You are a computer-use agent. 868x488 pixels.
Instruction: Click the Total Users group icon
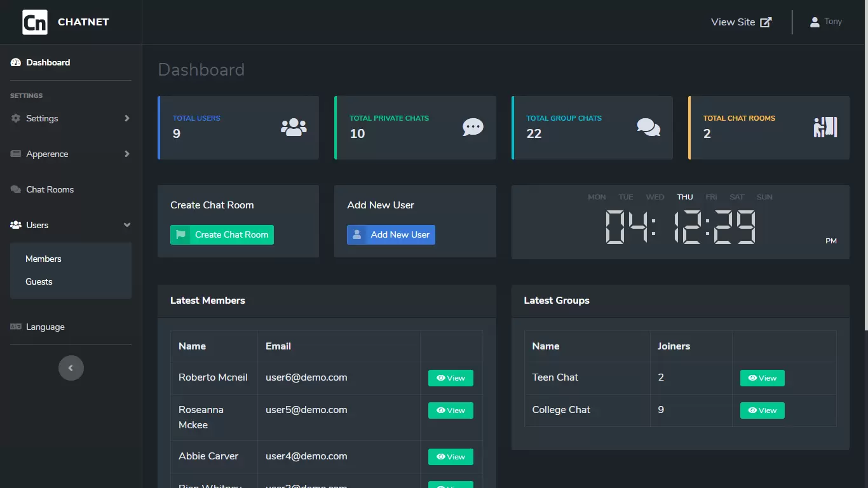294,127
